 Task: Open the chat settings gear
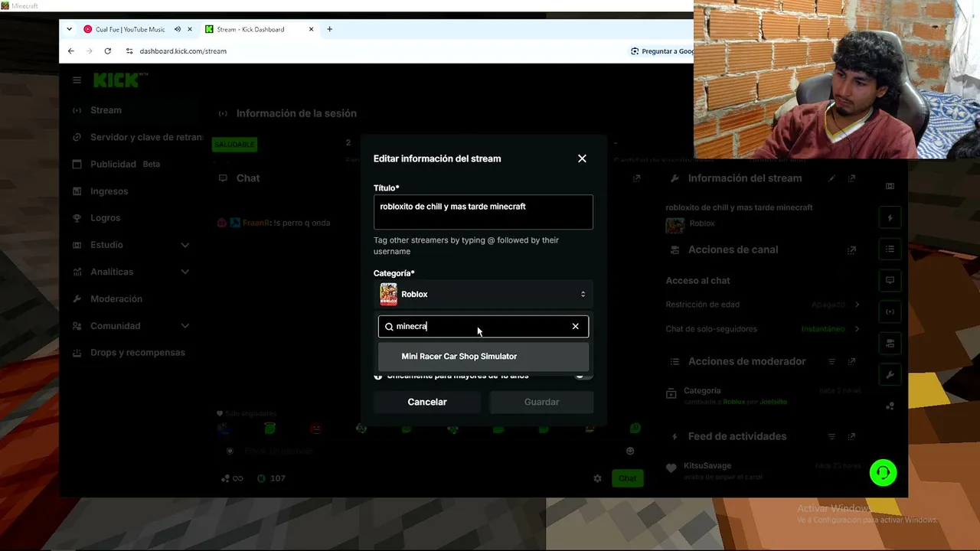[597, 478]
